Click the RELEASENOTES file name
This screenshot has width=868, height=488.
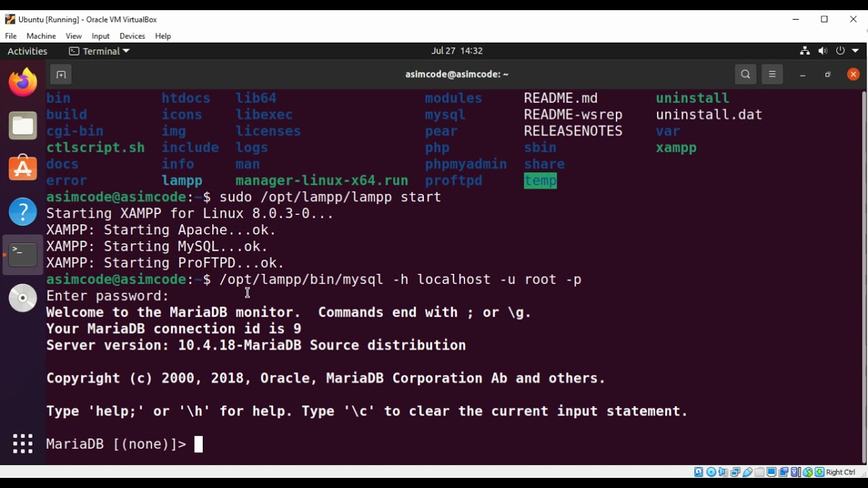point(573,131)
